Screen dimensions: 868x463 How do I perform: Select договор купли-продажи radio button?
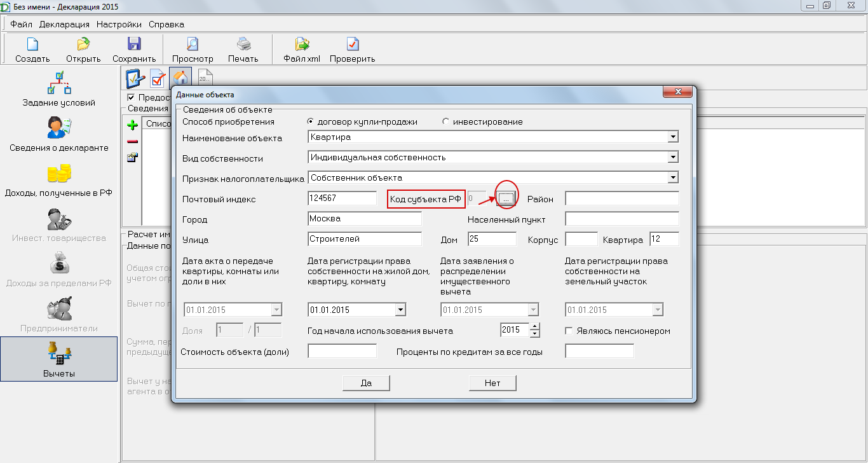coord(311,121)
